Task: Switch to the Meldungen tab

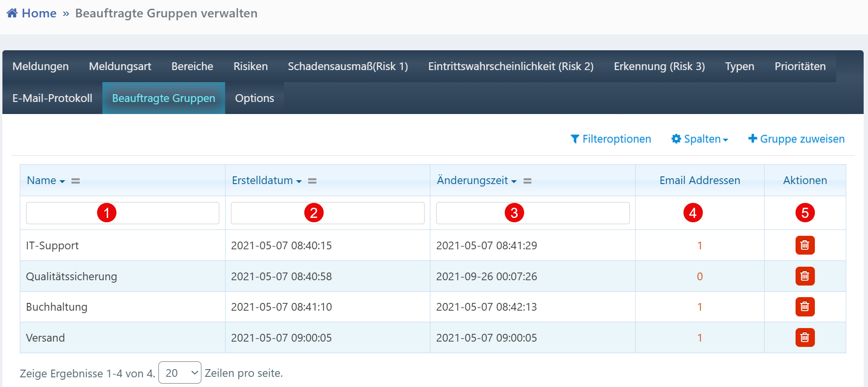Action: click(x=41, y=66)
